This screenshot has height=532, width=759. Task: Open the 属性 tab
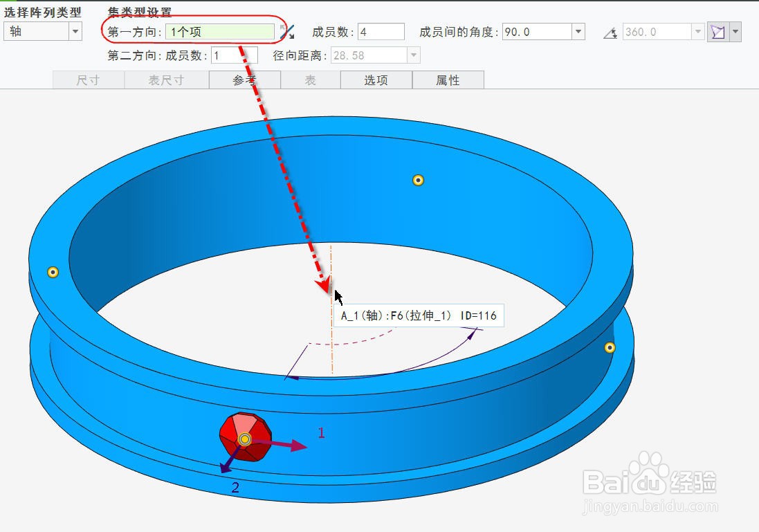pos(448,80)
